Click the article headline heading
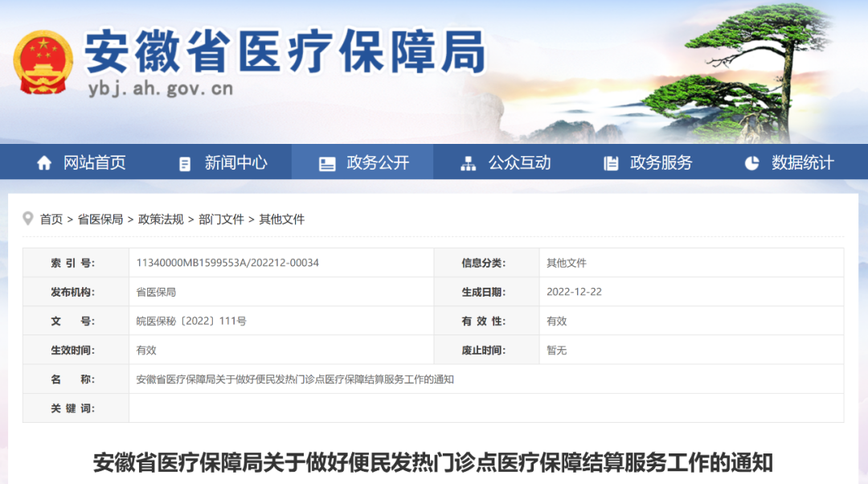868x484 pixels. [x=433, y=462]
